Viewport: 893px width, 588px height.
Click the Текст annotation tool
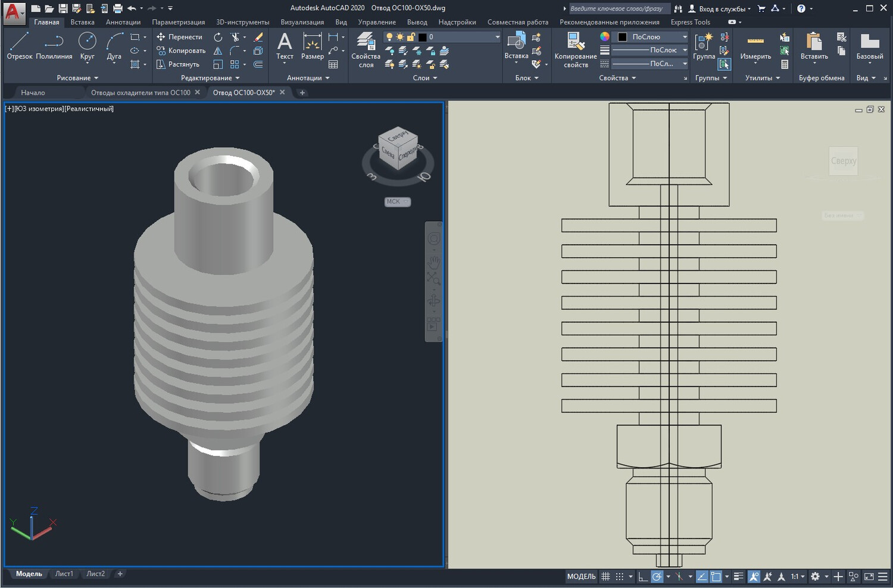[x=285, y=46]
